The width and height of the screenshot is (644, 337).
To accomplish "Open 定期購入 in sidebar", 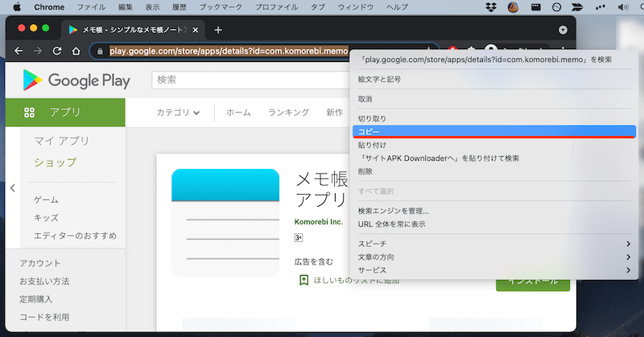I will [x=35, y=299].
